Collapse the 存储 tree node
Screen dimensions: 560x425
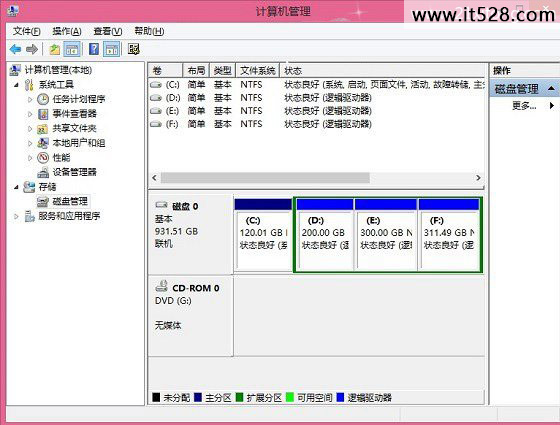click(x=16, y=187)
